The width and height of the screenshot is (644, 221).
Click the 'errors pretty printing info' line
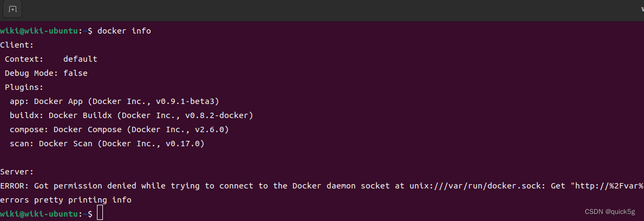tap(66, 200)
